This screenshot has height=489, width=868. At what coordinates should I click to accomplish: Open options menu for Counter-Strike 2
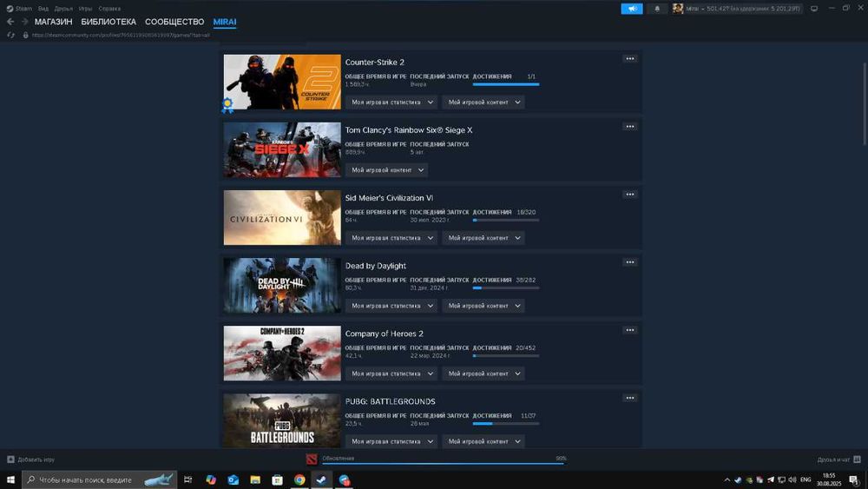[630, 59]
